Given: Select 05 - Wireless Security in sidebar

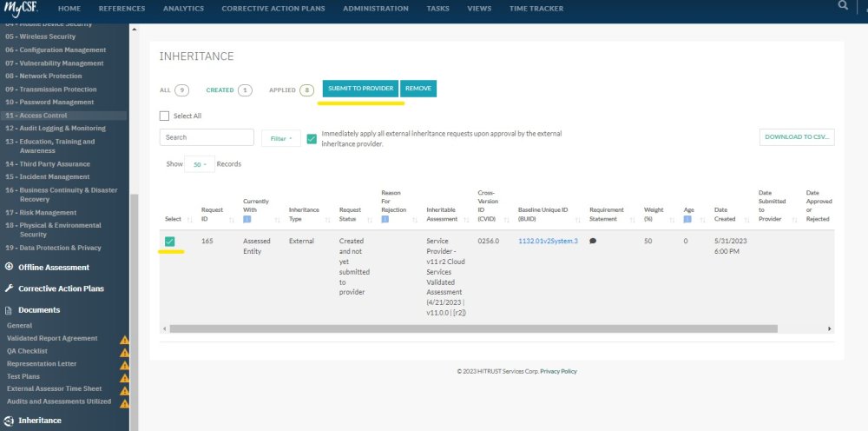Looking at the screenshot, I should coord(40,36).
